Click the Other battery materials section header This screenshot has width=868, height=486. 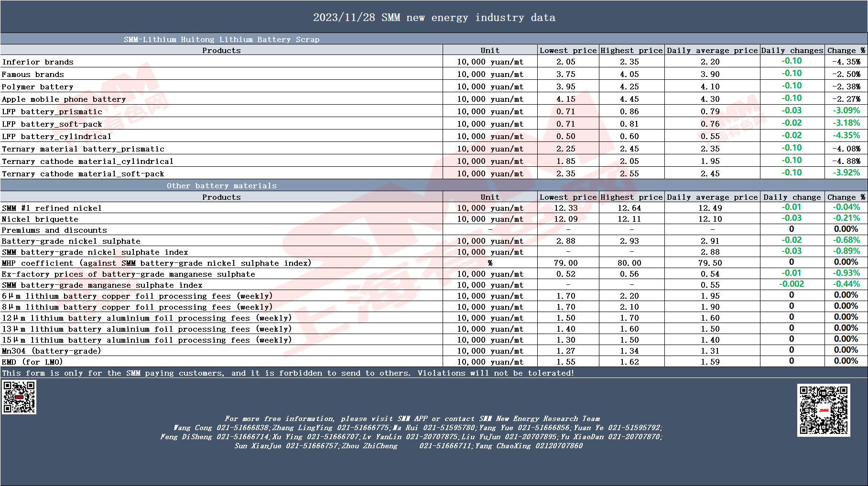[x=222, y=185]
